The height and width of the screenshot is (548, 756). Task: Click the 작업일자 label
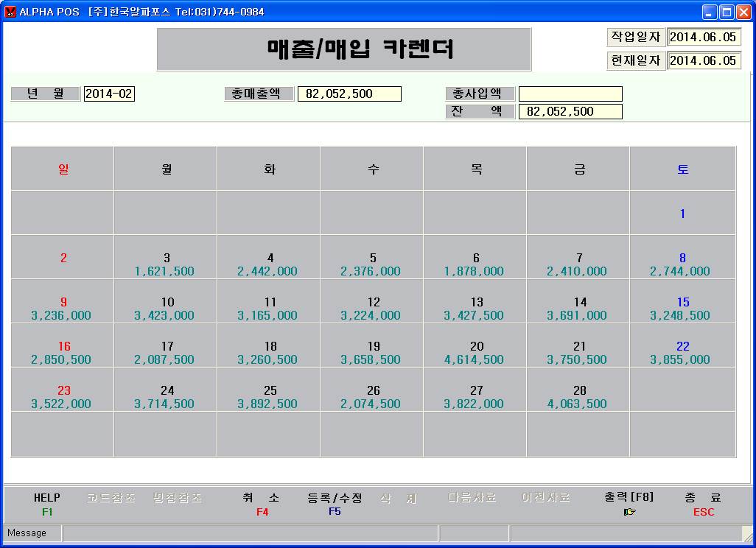pyautogui.click(x=636, y=37)
